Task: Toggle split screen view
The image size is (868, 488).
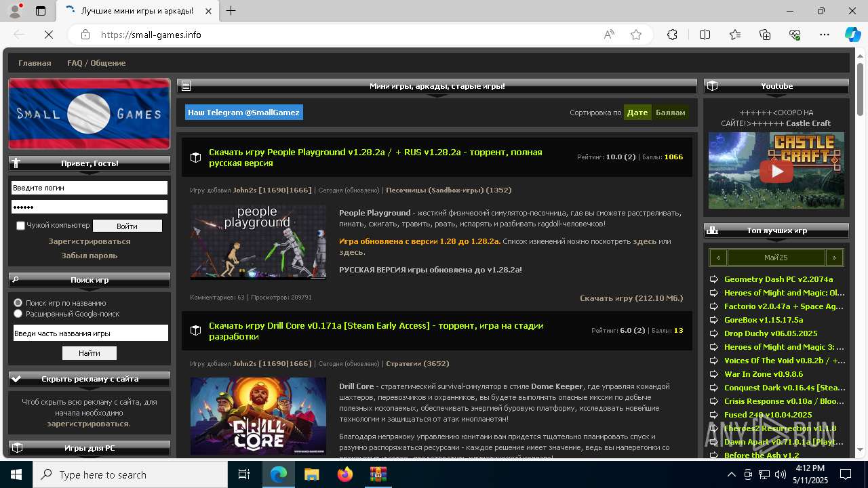Action: (705, 35)
